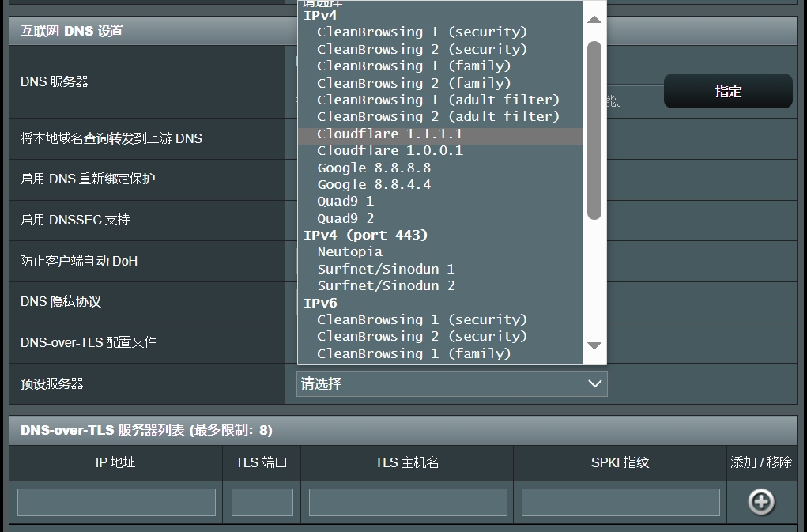Click the '互联网 DNS 设置' section heading
Viewport: 807px width, 532px height.
click(x=72, y=31)
